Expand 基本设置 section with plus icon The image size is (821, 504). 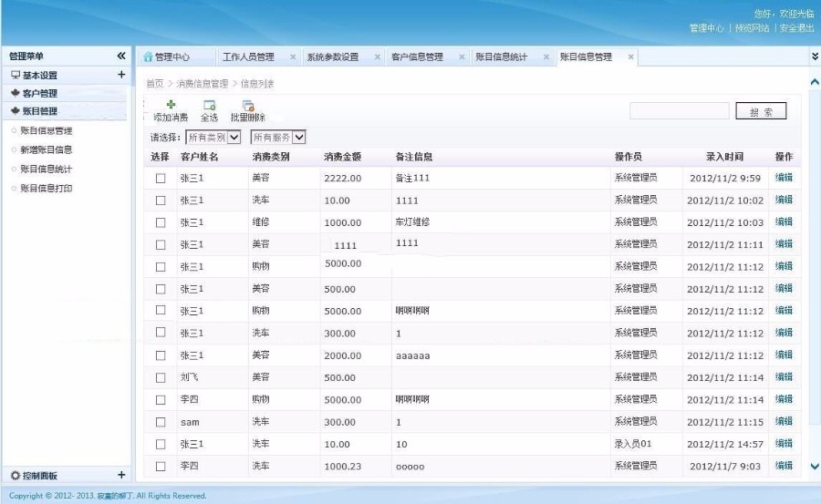coord(121,75)
